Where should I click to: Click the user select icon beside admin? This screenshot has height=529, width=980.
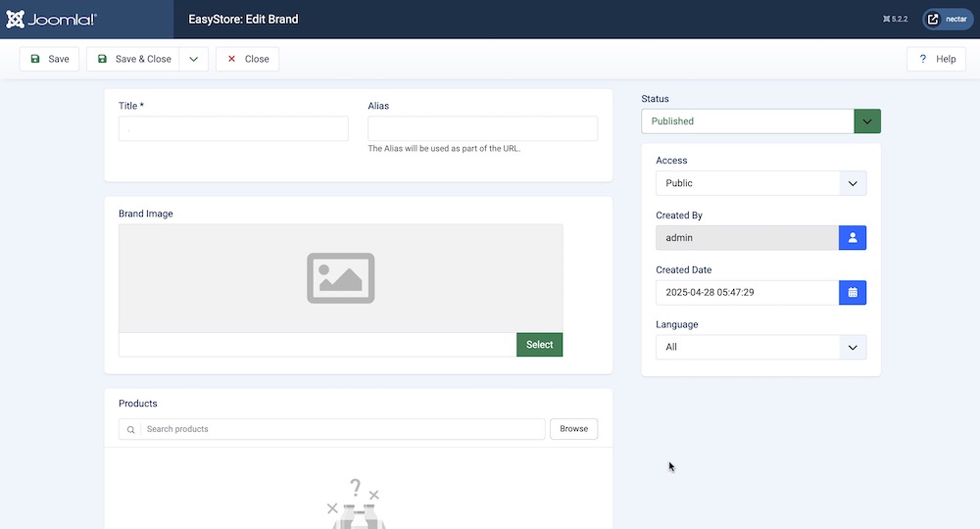853,237
